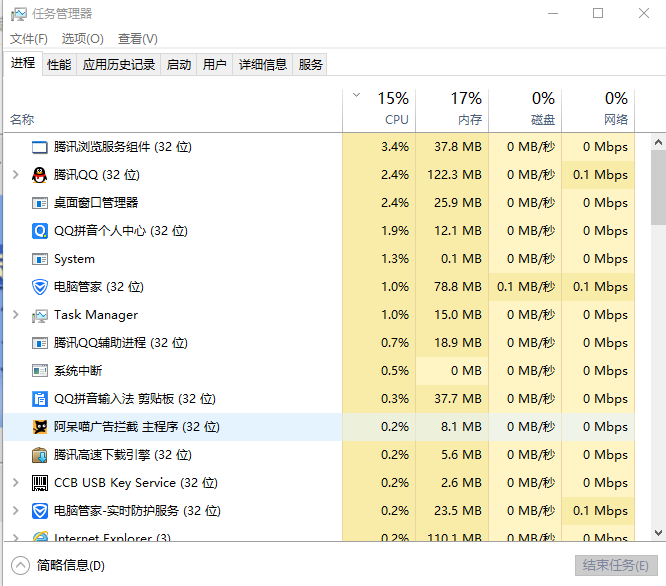This screenshot has width=666, height=586.
Task: Open the 查看(V) menu
Action: click(138, 39)
